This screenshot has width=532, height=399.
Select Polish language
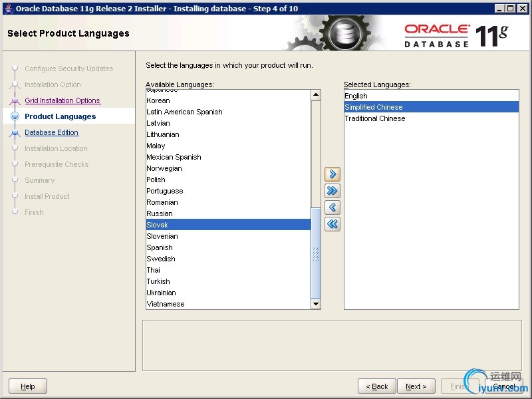tap(228, 180)
